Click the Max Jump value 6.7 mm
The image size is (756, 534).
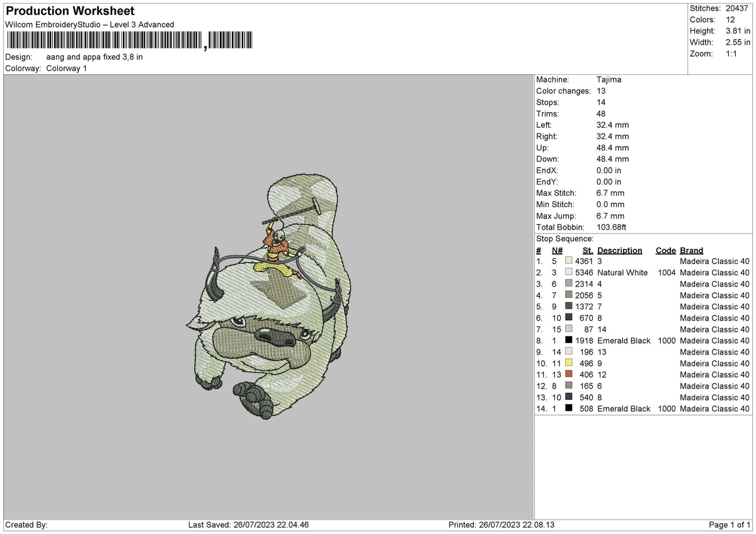tap(610, 216)
